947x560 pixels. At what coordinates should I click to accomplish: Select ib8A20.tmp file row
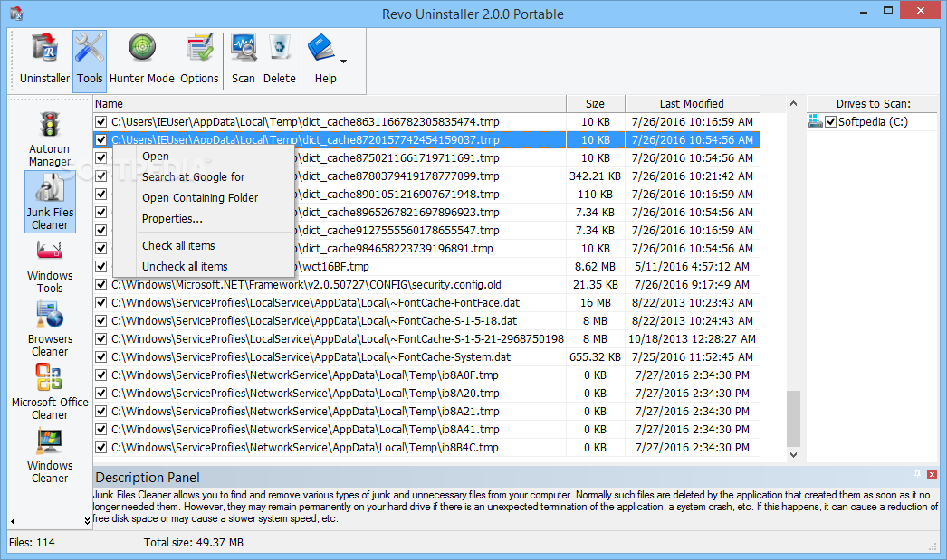click(x=426, y=394)
